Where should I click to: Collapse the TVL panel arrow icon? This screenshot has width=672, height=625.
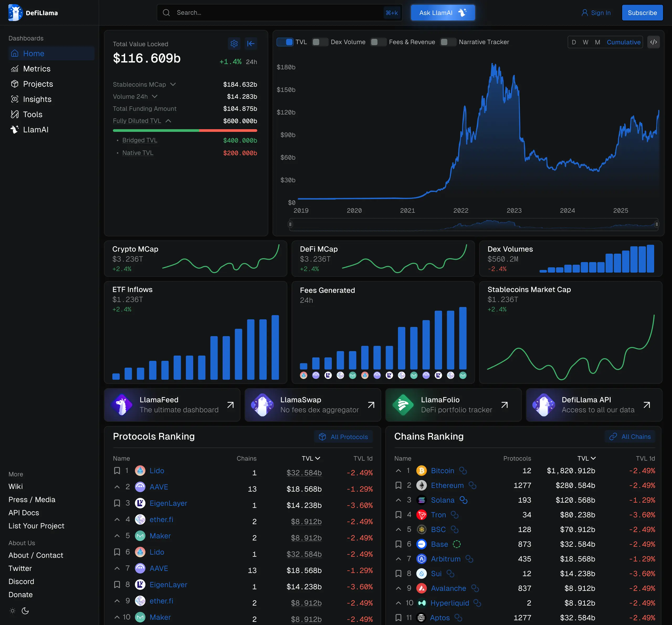[251, 43]
